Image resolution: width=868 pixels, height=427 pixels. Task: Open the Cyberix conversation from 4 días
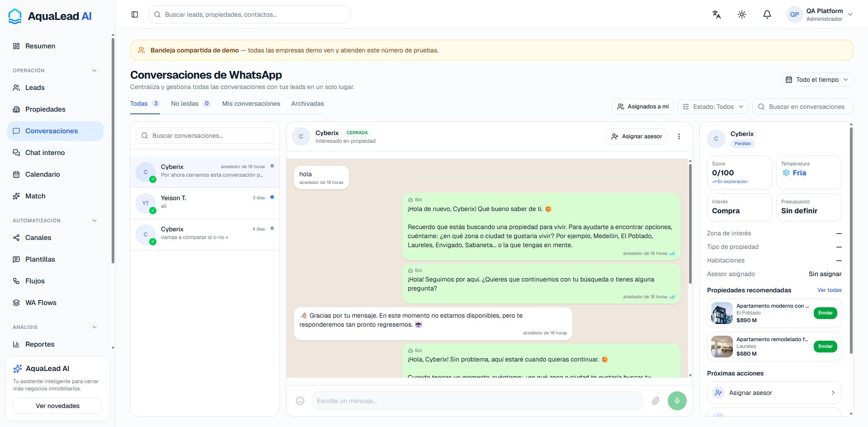205,235
